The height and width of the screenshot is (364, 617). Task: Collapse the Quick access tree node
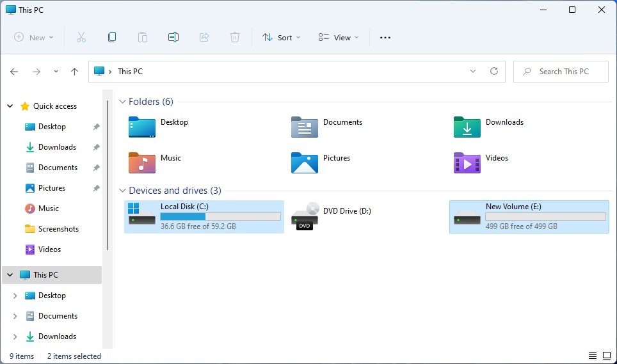10,106
